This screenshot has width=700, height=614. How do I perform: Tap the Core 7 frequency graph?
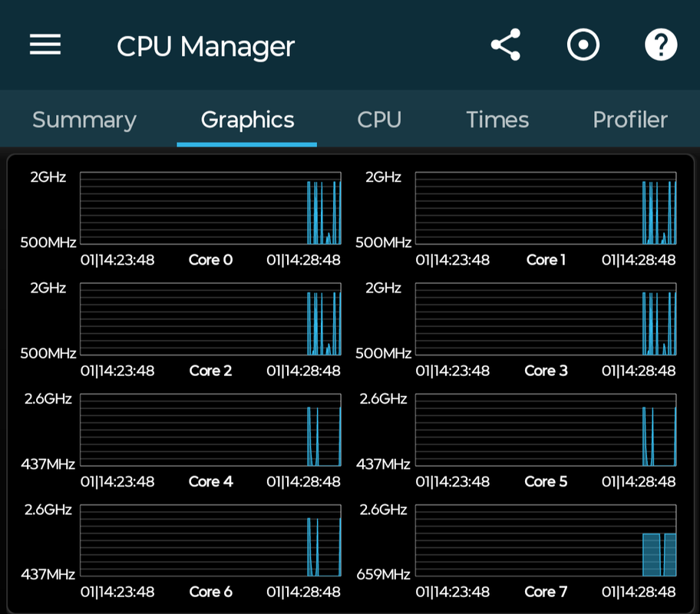pos(546,540)
